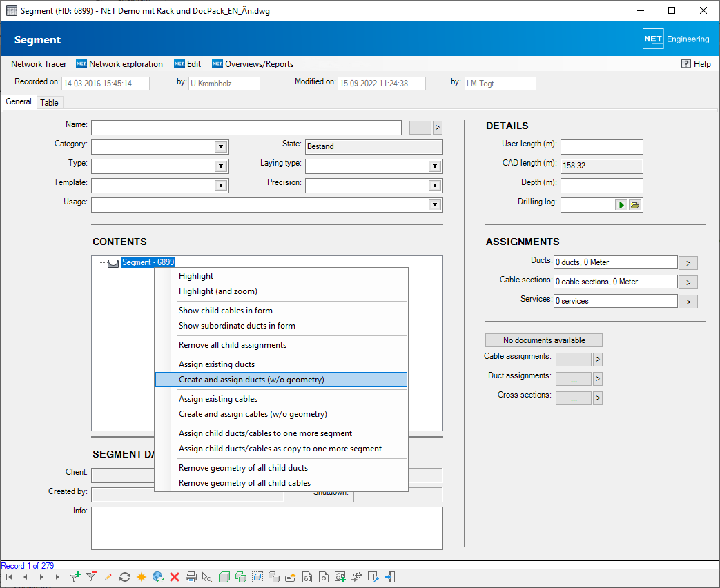Screen dimensions: 720x588
Task: Open the Laying type dropdown
Action: [x=435, y=166]
